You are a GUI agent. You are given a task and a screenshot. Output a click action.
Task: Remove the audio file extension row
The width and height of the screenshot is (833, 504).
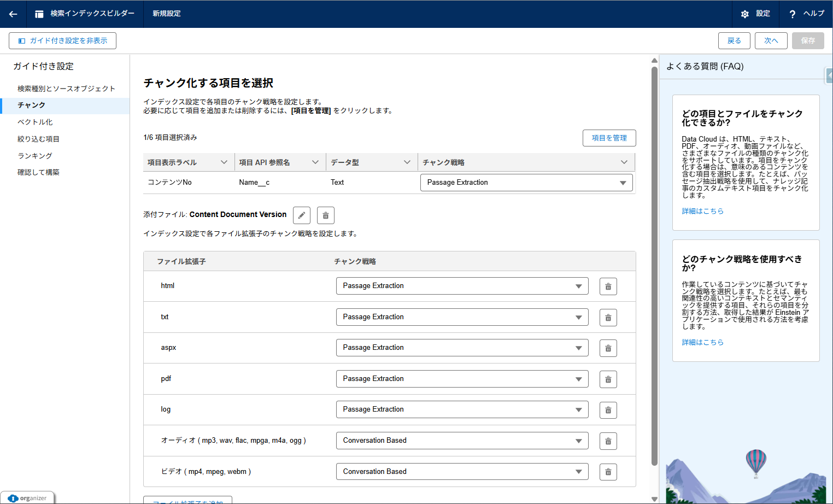tap(608, 441)
